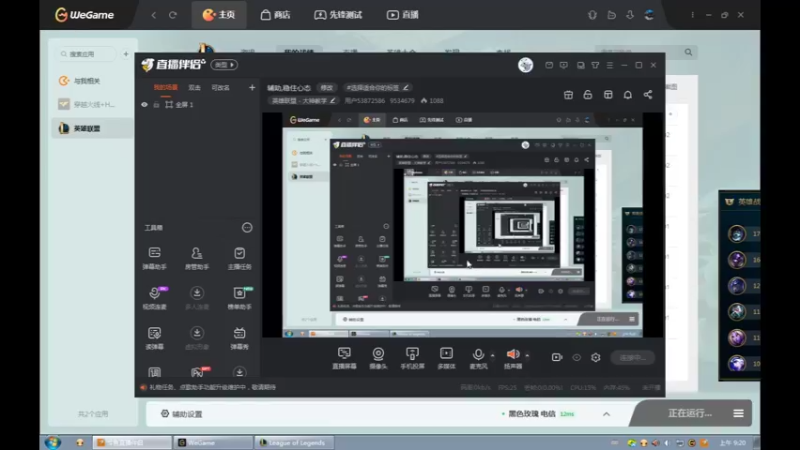Click the WeGame refresh icon
This screenshot has height=450, width=800.
(173, 15)
